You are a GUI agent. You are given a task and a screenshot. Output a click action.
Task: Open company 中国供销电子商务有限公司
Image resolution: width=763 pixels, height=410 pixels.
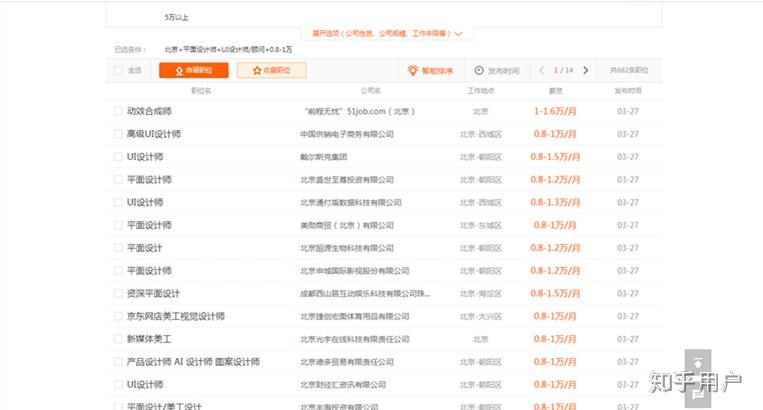tap(347, 134)
